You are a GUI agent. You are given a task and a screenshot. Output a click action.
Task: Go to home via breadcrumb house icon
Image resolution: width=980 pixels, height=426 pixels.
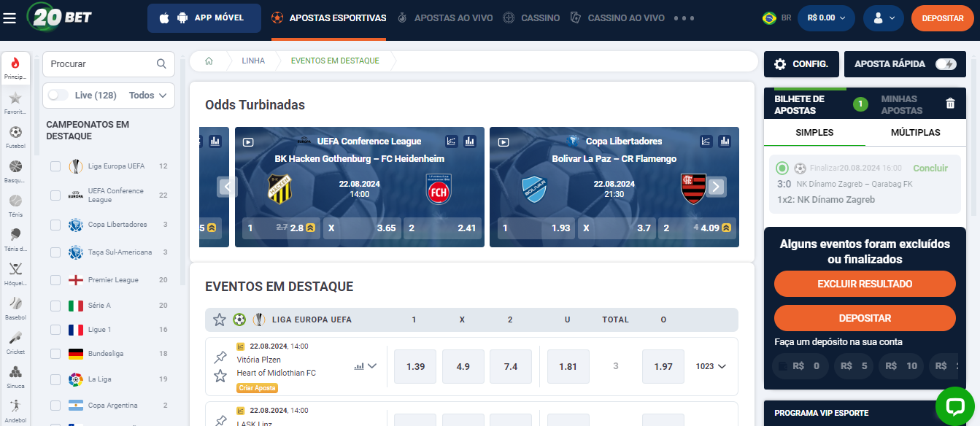point(209,61)
